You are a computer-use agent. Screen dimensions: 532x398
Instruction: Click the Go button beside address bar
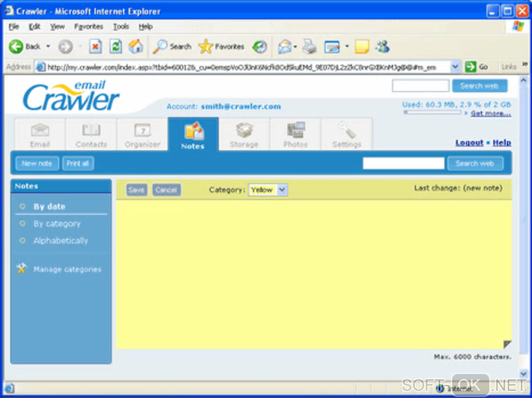pos(477,67)
